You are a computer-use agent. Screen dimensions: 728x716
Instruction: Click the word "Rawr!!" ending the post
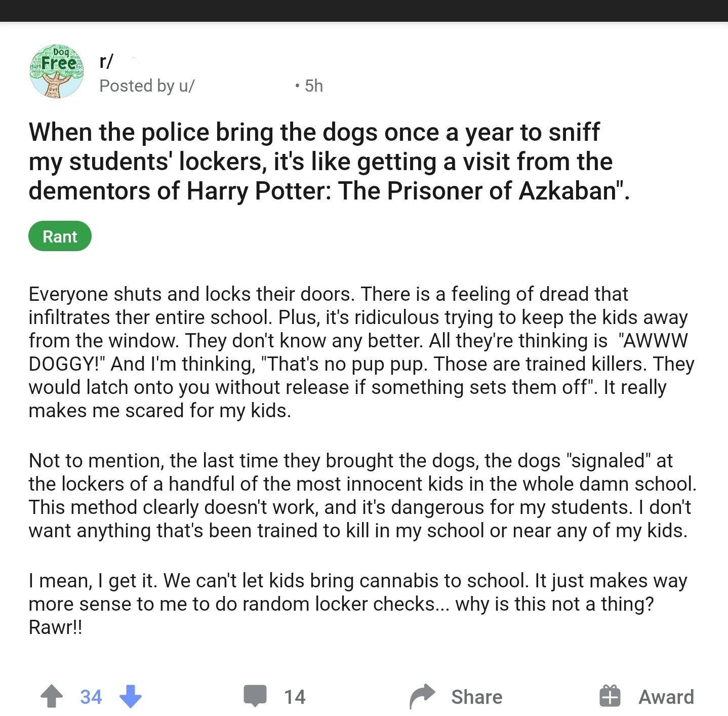(55, 627)
